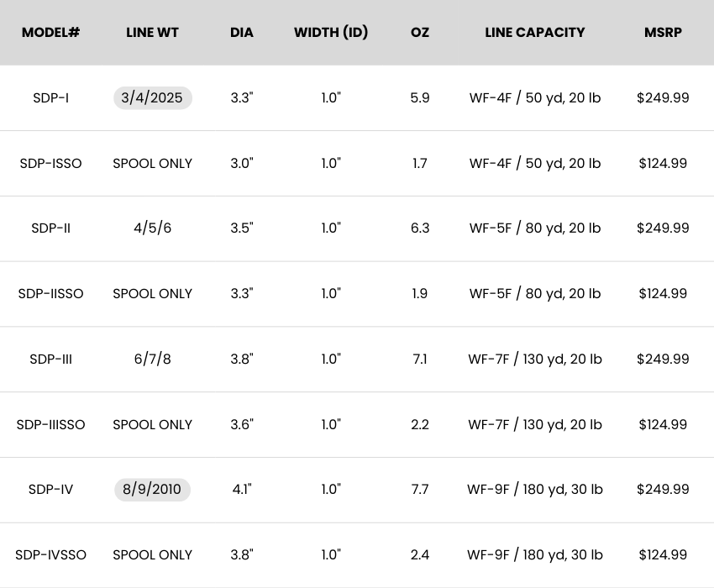
Task: Select the SDP-IVSSO model name
Action: 50,555
